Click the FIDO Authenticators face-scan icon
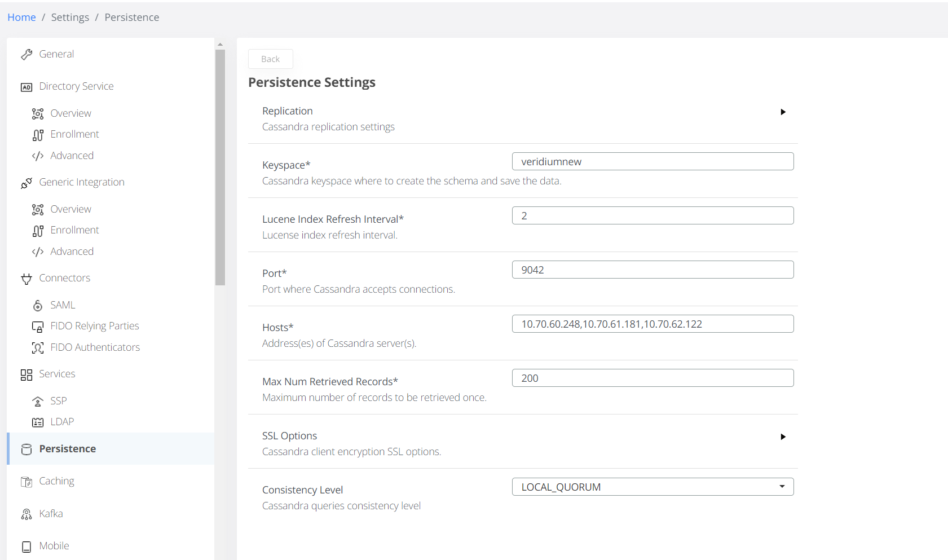 coord(38,348)
